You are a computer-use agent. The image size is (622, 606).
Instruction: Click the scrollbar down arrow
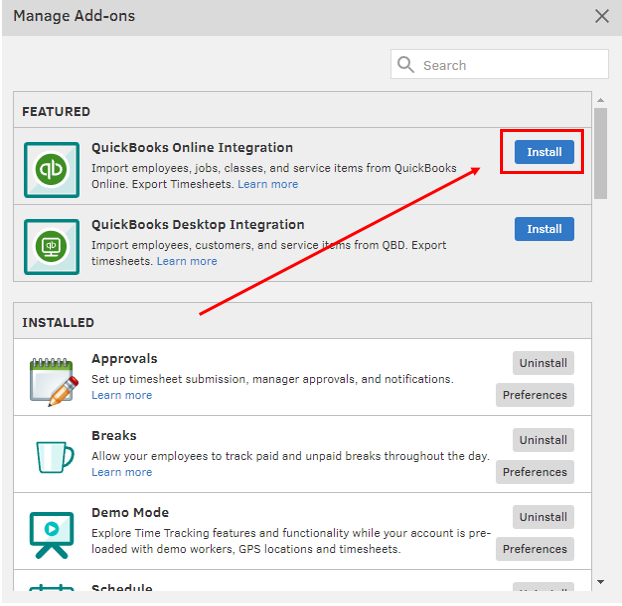[x=601, y=582]
